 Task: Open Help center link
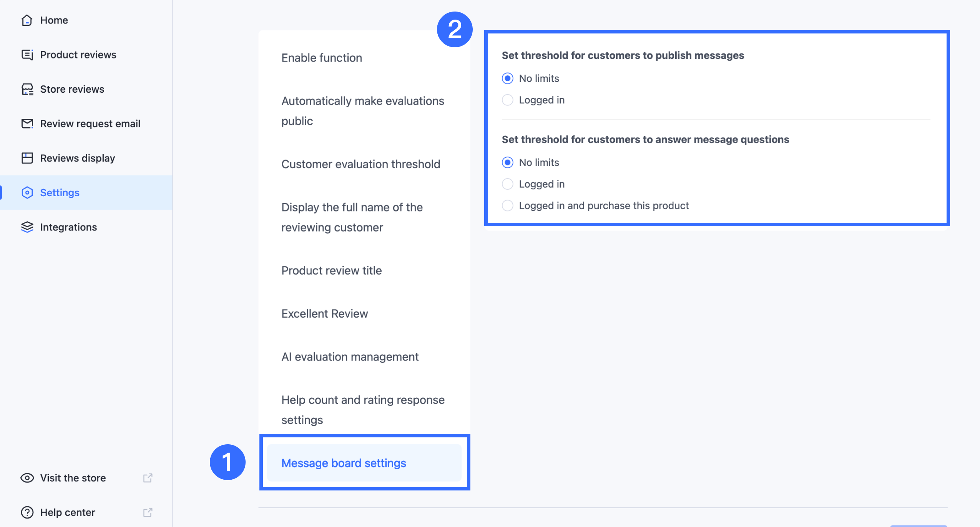point(68,512)
